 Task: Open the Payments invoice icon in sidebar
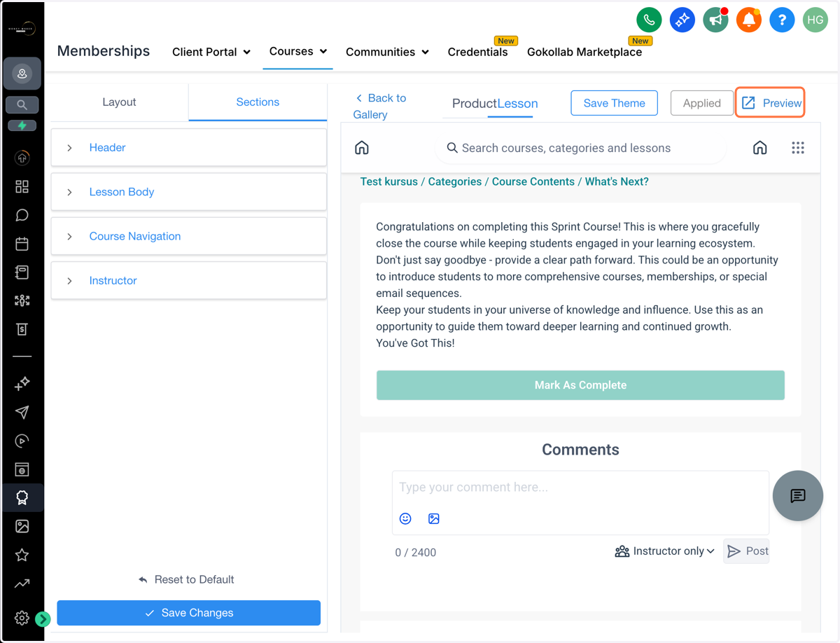coord(22,329)
